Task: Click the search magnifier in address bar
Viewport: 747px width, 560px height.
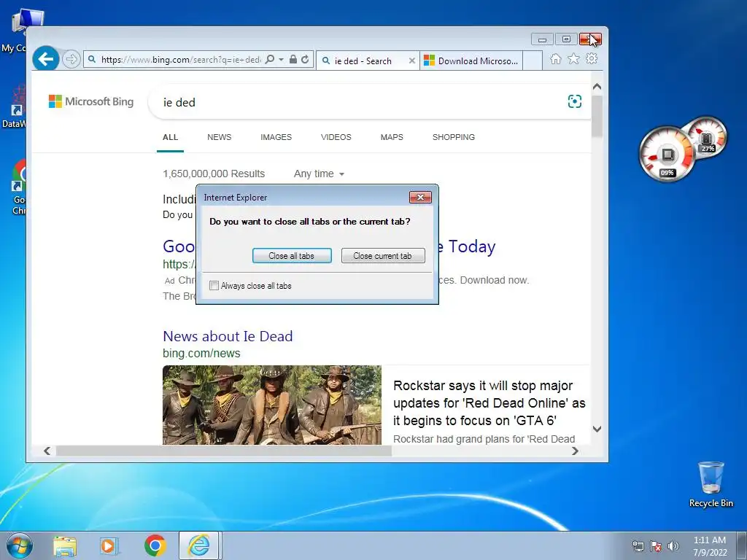Action: 270,60
